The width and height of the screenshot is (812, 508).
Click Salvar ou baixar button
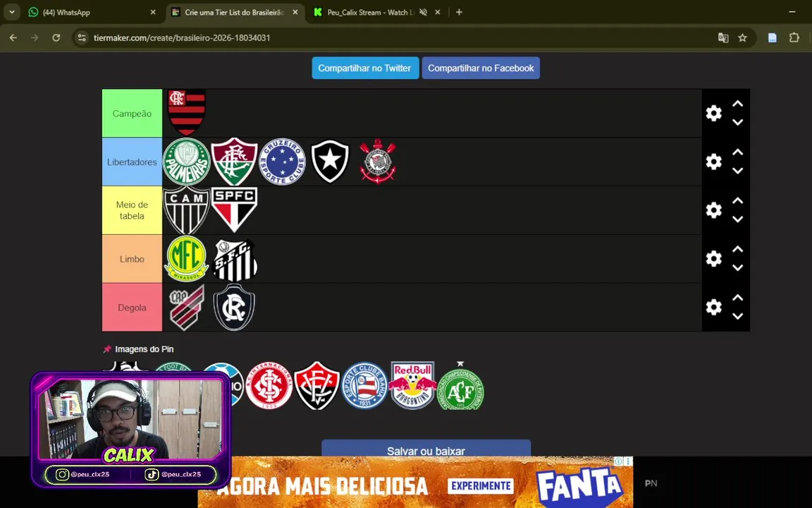point(426,449)
